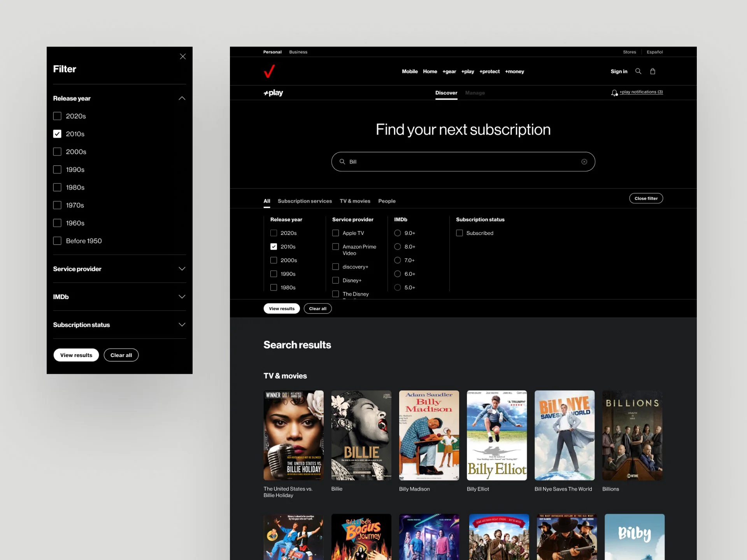Screen dimensions: 747x560
Task: Expand the IMDb filter section
Action: click(182, 297)
